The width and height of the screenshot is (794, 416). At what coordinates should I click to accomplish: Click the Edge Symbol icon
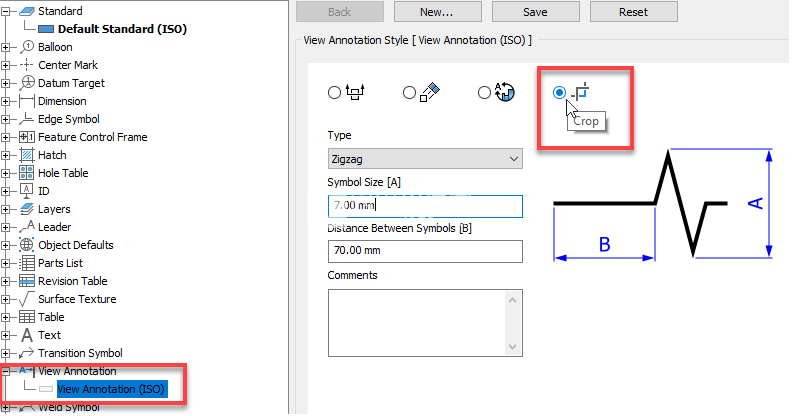[27, 119]
